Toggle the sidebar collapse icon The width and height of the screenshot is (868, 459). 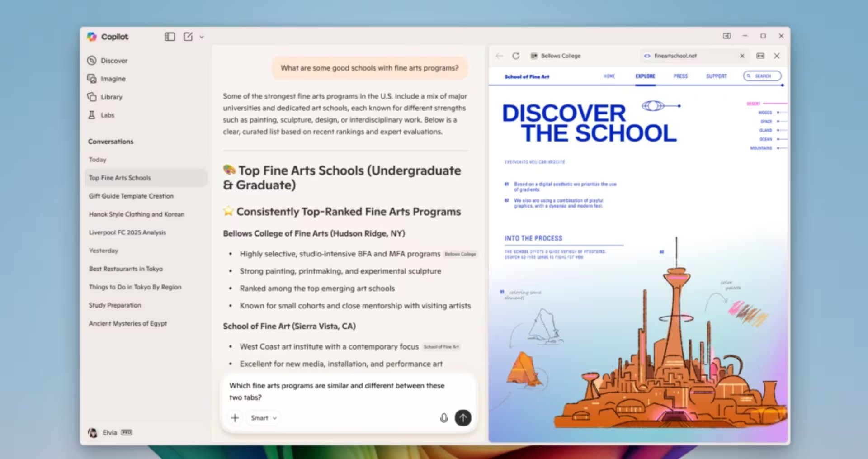[x=170, y=37]
